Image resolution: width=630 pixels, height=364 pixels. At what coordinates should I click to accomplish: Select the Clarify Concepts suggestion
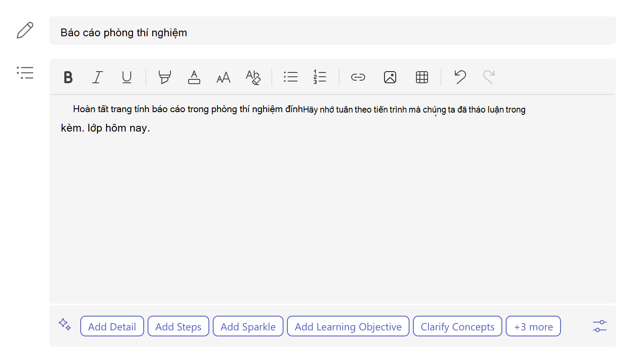[457, 326]
